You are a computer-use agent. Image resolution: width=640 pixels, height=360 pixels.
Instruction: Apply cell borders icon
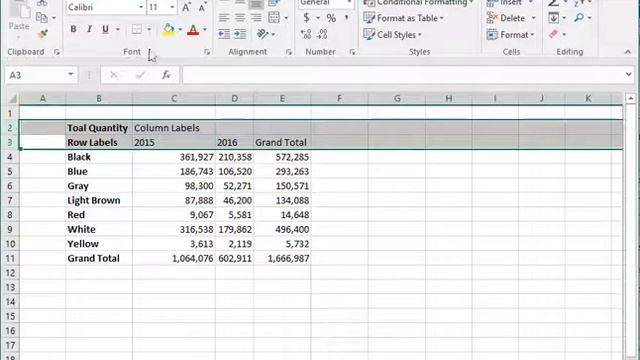coord(137,29)
